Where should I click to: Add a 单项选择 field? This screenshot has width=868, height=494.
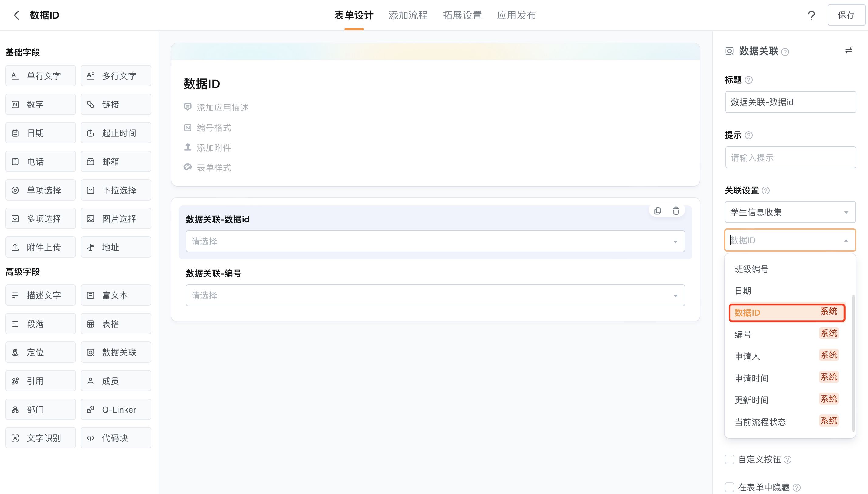click(41, 190)
